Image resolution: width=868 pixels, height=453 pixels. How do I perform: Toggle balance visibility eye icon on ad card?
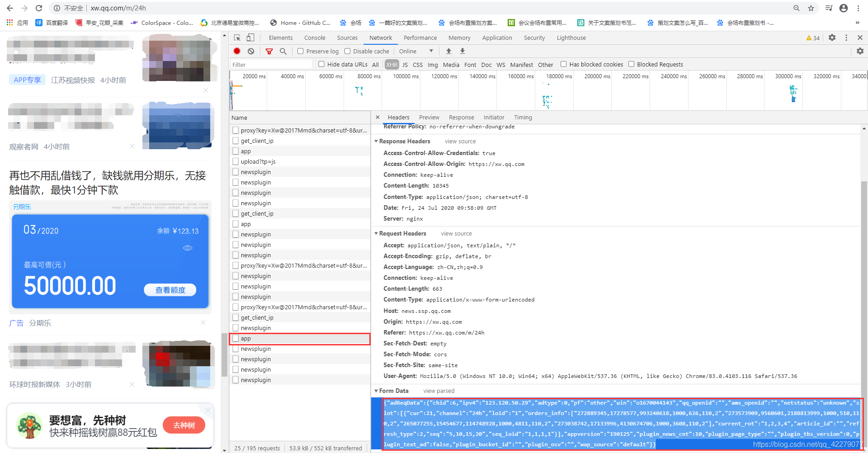click(x=188, y=248)
